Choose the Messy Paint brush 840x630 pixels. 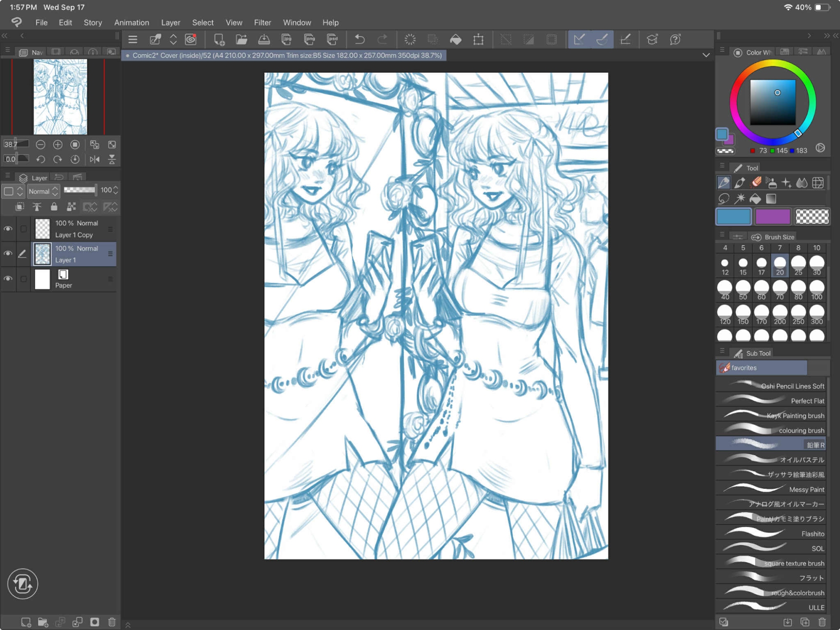click(x=771, y=489)
